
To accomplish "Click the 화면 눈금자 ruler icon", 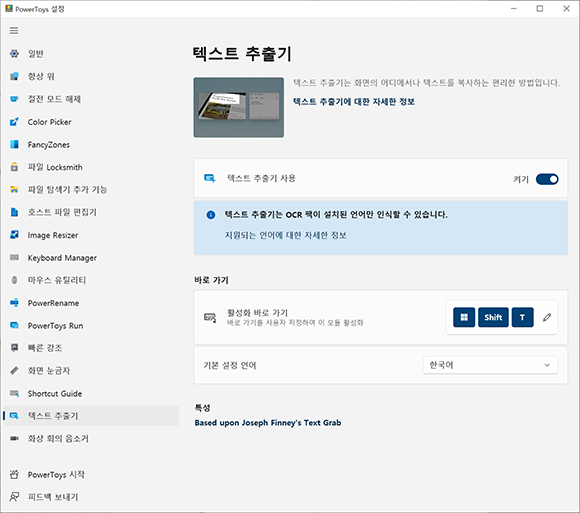I will pyautogui.click(x=14, y=371).
